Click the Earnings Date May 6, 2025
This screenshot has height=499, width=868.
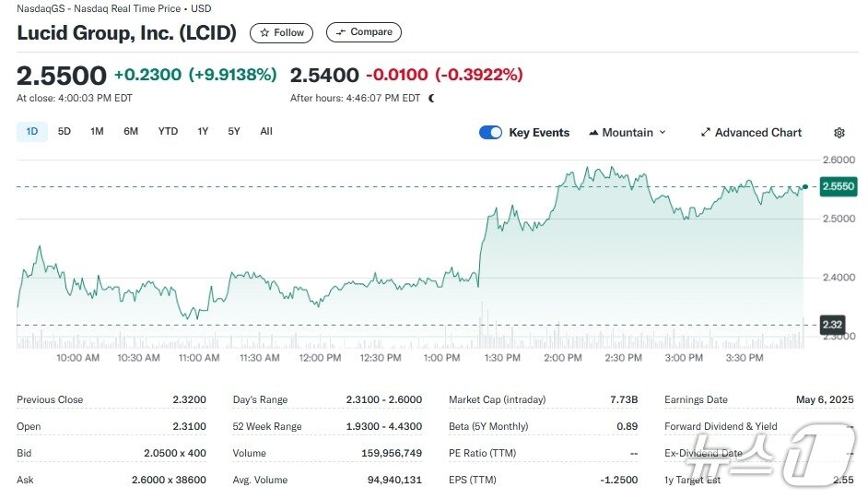(x=825, y=399)
